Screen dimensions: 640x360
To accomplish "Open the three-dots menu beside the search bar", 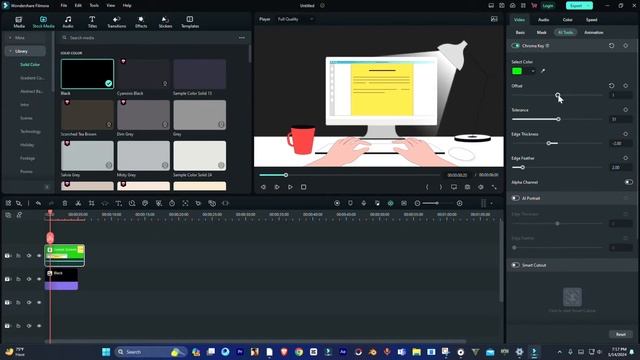I will coord(242,38).
